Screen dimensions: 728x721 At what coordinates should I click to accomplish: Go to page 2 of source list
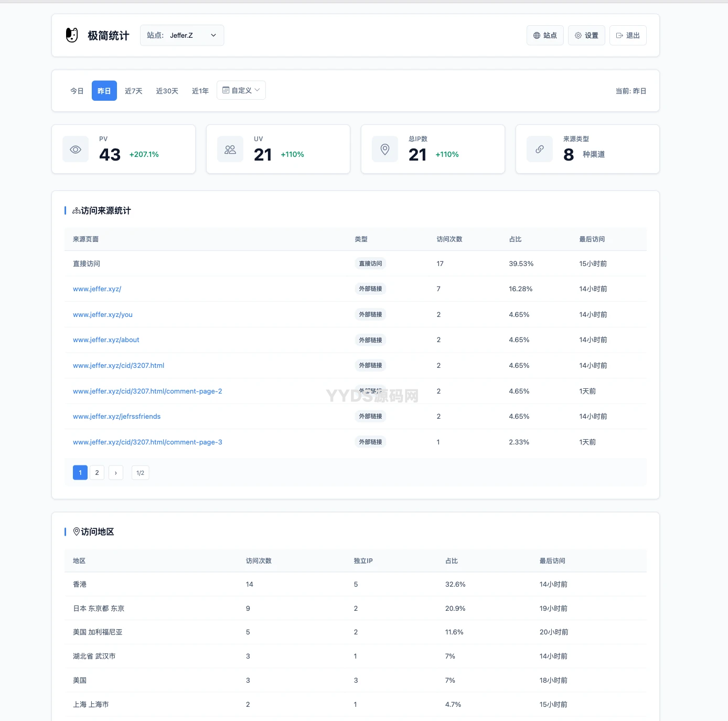(97, 473)
